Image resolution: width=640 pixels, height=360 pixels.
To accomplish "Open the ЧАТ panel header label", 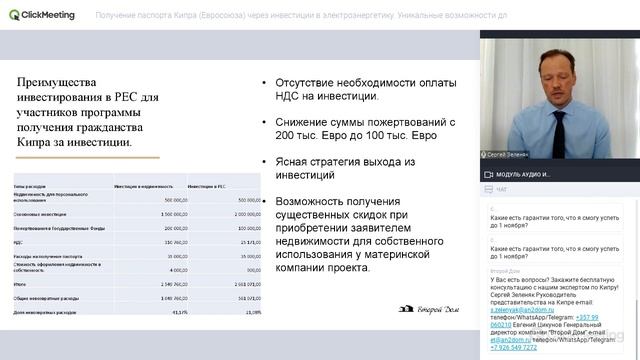I will (x=502, y=189).
